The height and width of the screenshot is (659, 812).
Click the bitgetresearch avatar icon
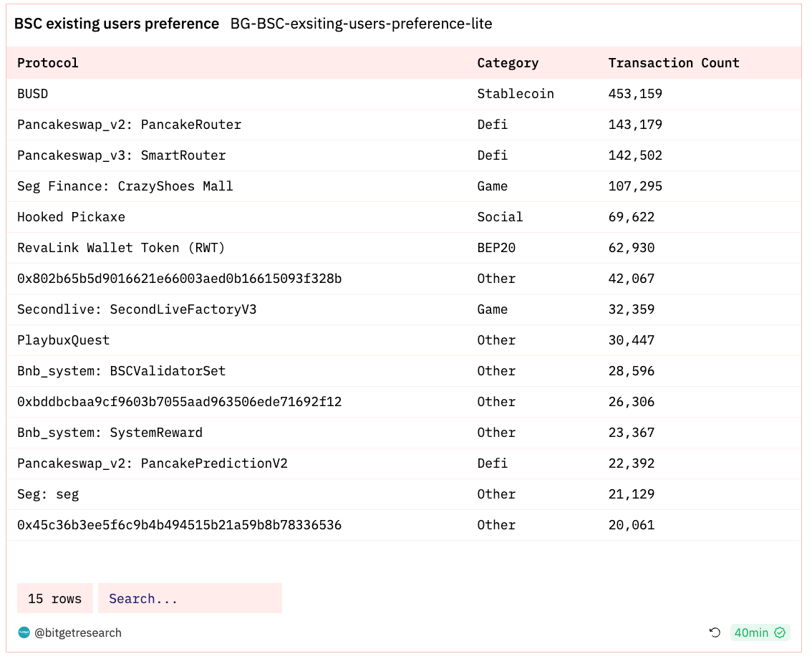(x=24, y=632)
